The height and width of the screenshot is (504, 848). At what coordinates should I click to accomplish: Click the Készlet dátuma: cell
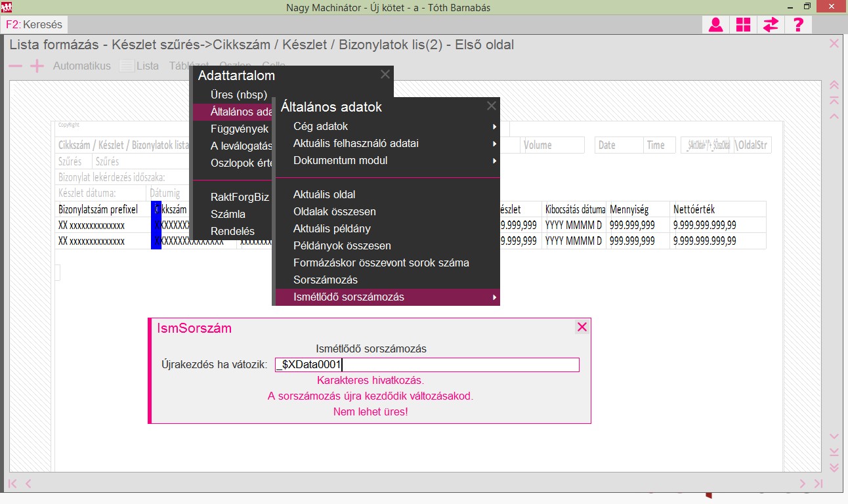click(101, 193)
